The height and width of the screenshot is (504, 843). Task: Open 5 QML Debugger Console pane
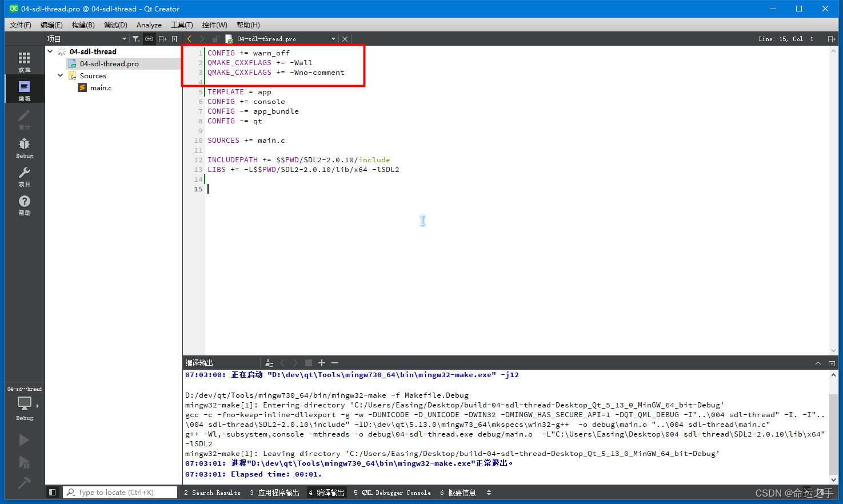click(392, 493)
